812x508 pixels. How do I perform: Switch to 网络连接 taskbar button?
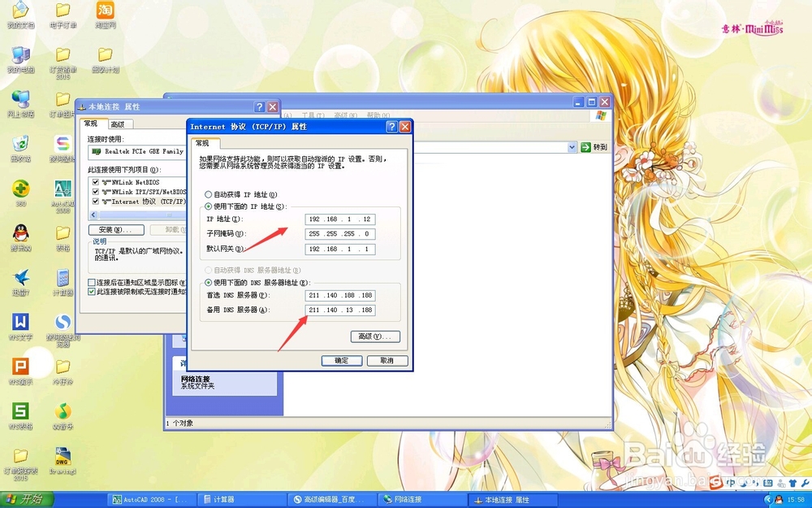pos(422,500)
